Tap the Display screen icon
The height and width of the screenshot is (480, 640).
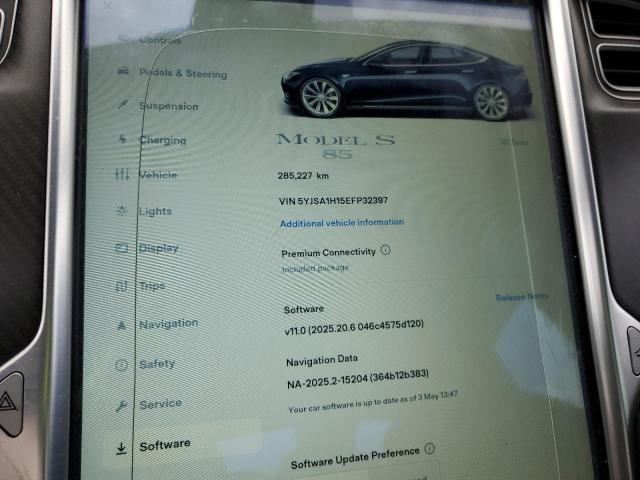[122, 248]
